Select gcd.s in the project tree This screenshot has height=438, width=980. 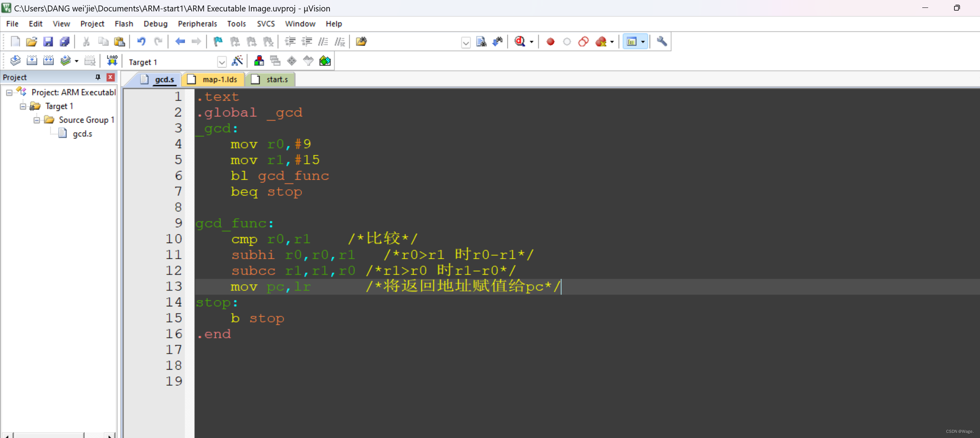coord(82,134)
